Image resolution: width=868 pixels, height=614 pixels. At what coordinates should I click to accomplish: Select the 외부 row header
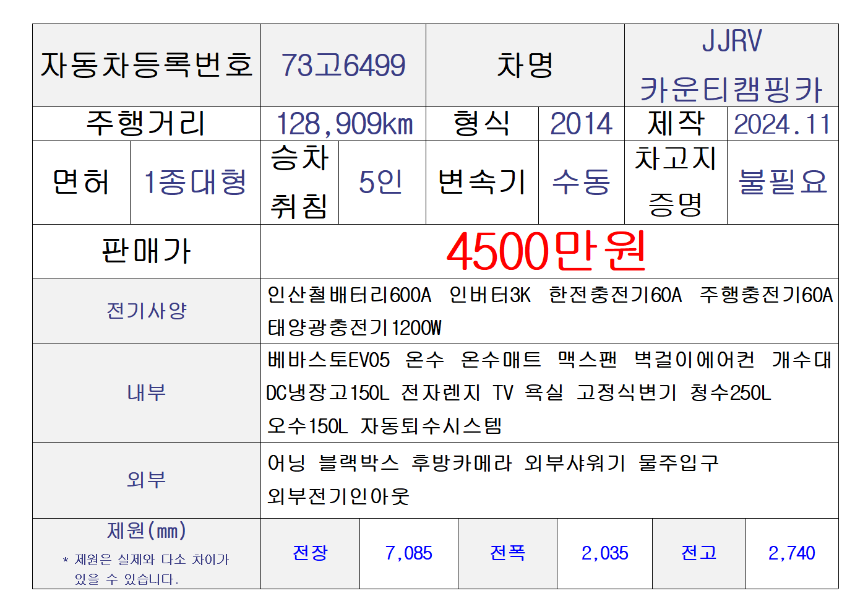[x=147, y=480]
